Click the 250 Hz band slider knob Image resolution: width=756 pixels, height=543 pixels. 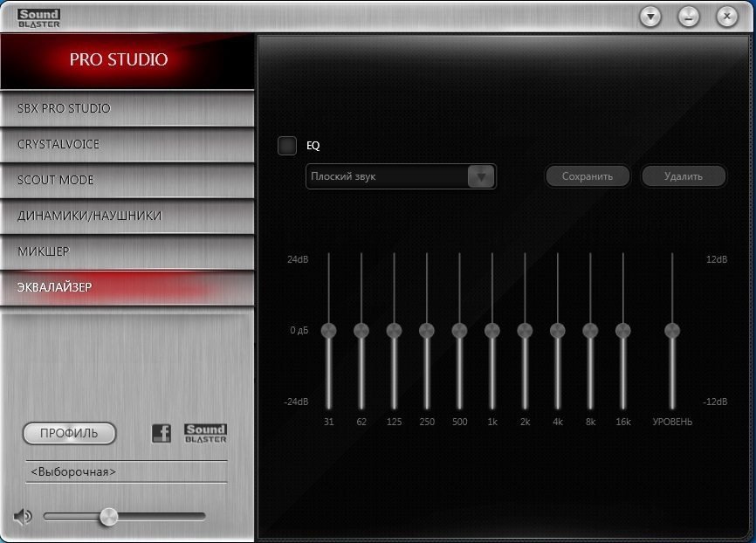click(x=427, y=331)
